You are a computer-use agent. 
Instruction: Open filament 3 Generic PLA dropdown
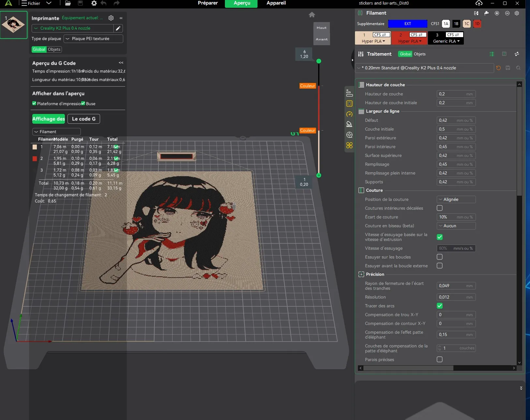(446, 41)
